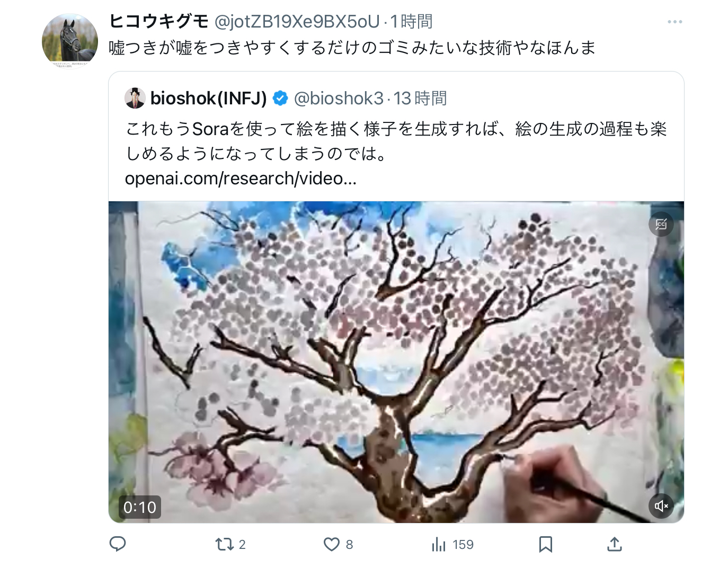The width and height of the screenshot is (728, 568).
Task: Share the tweet via upload icon
Action: tap(615, 544)
